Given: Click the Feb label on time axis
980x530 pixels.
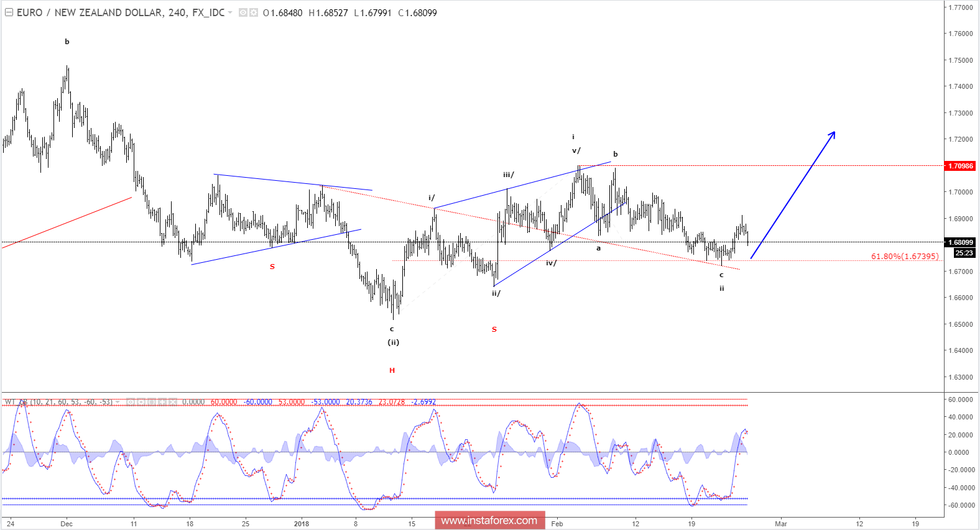Looking at the screenshot, I should 557,524.
